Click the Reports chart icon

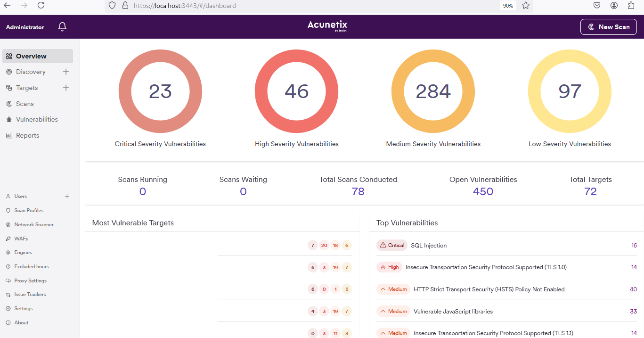[8, 135]
